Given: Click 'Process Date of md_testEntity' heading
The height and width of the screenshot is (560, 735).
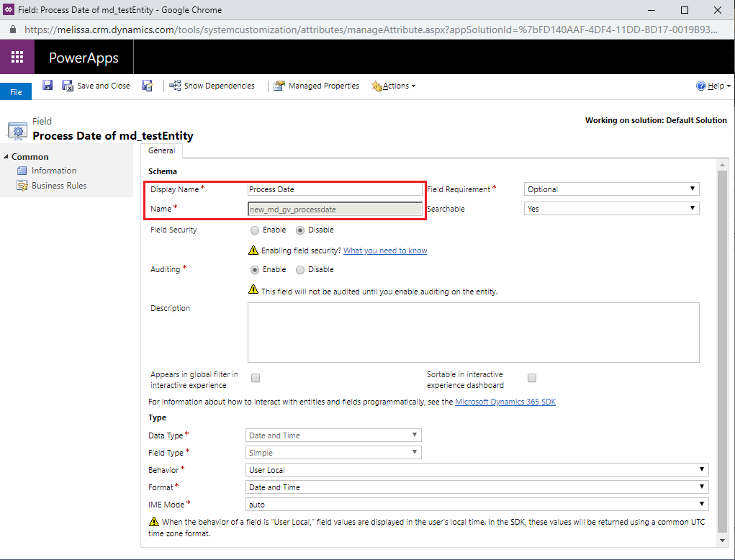Looking at the screenshot, I should click(x=113, y=136).
